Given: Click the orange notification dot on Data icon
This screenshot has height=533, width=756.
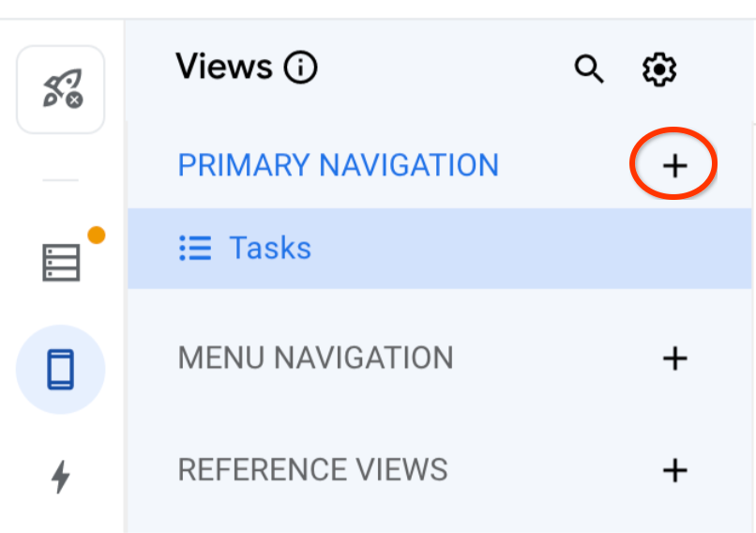Looking at the screenshot, I should click(96, 236).
